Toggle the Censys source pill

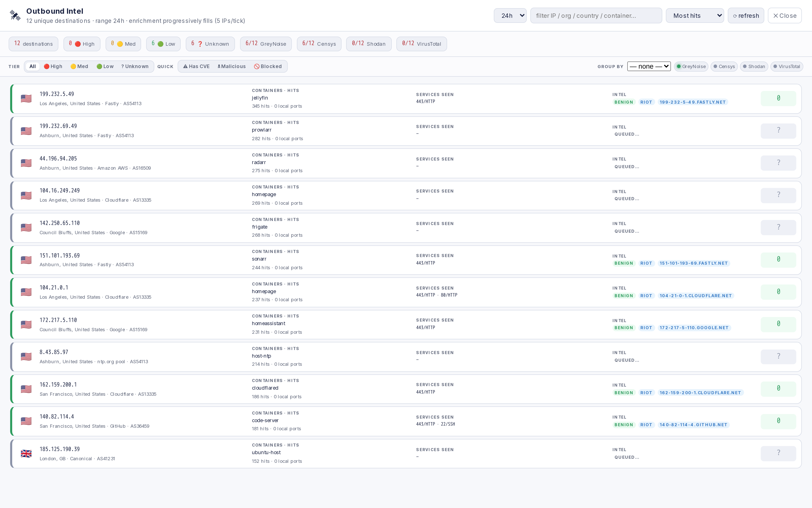pyautogui.click(x=724, y=67)
